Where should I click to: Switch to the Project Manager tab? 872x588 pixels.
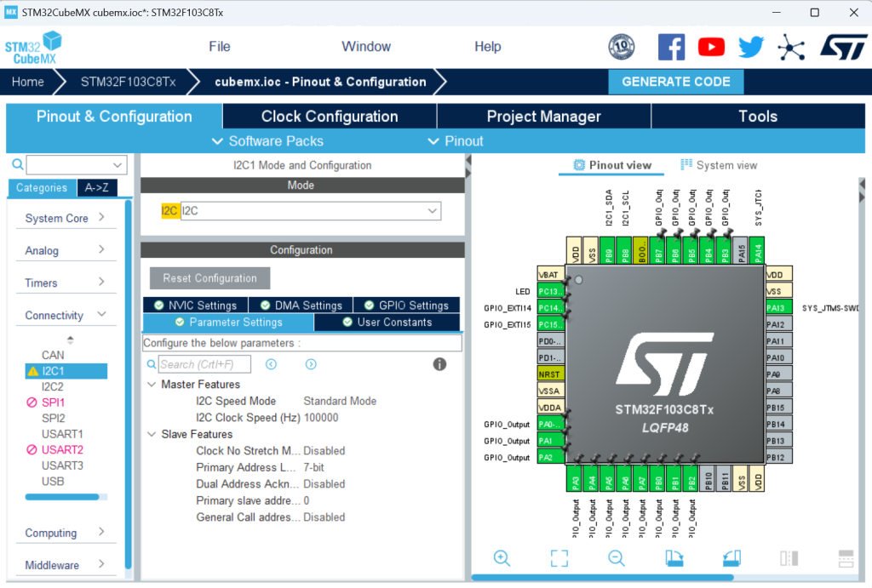coord(544,117)
